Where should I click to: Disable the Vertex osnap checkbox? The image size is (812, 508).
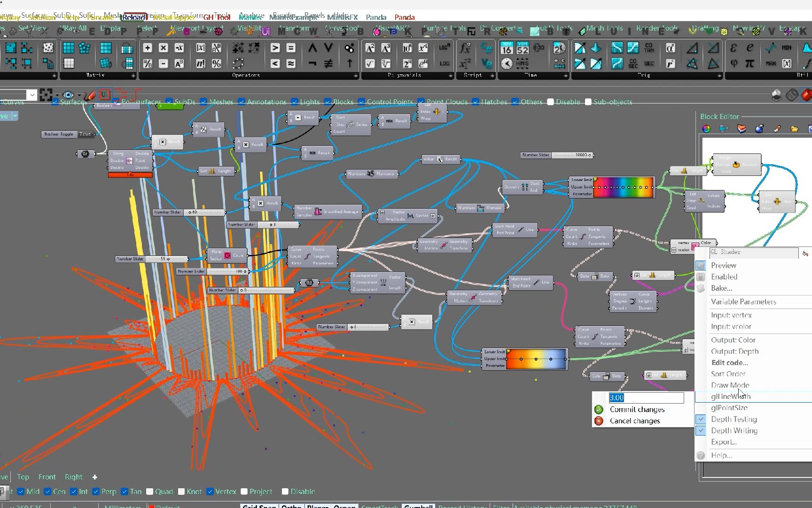pyautogui.click(x=210, y=492)
